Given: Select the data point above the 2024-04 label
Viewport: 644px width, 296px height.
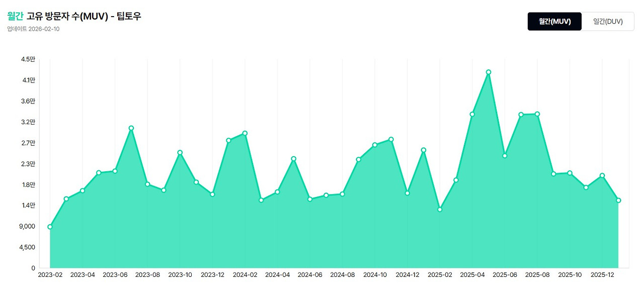Looking at the screenshot, I should [277, 192].
